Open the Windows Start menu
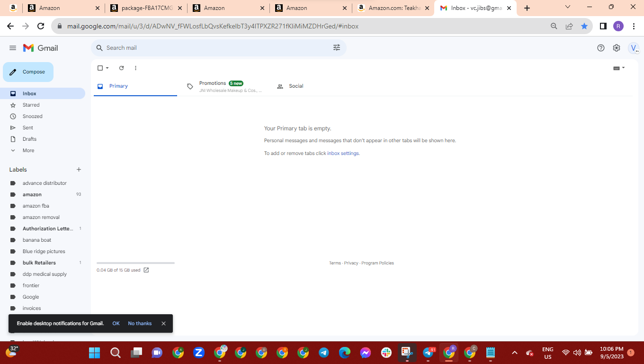 click(x=95, y=353)
